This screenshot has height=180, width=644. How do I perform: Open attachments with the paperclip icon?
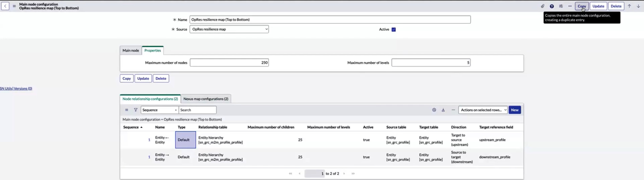tap(543, 6)
